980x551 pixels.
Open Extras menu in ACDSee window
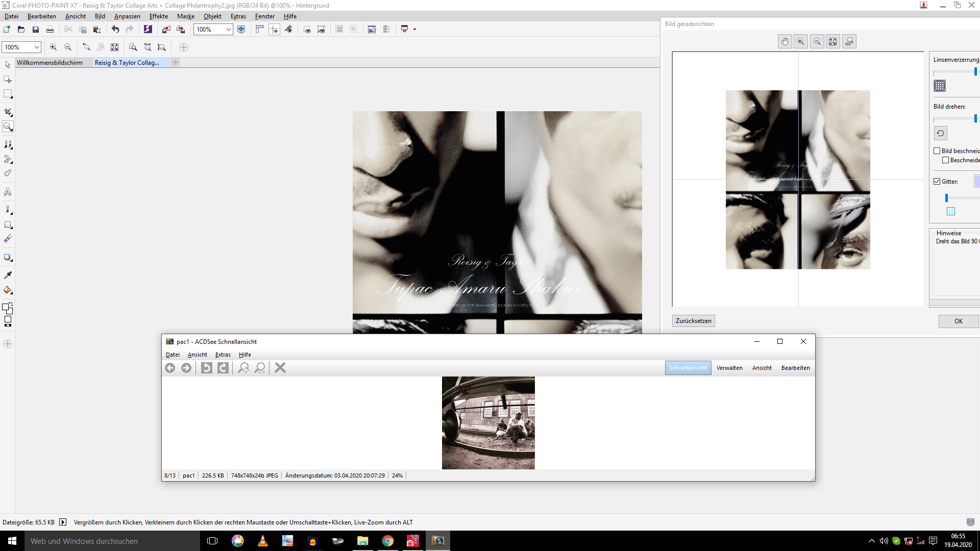(223, 355)
